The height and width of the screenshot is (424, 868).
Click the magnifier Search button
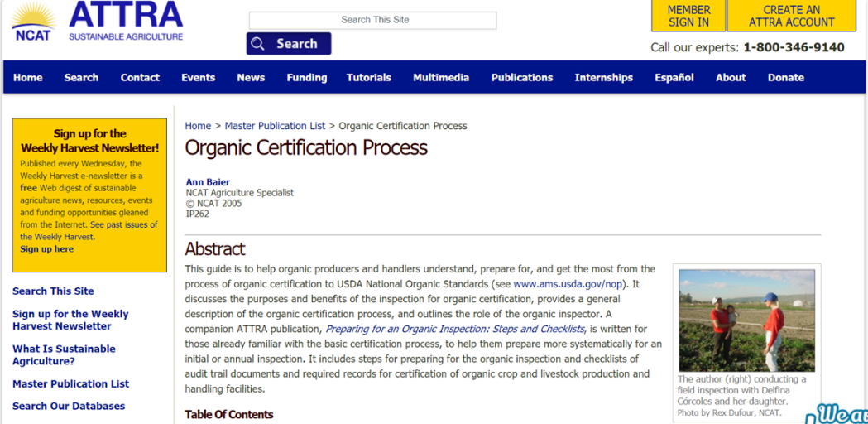click(289, 44)
